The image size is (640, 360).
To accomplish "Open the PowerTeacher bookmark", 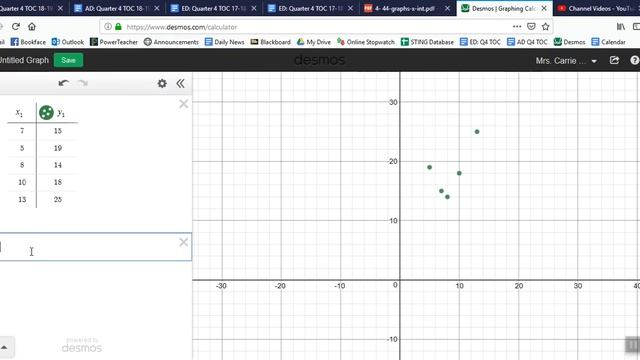I will pos(114,42).
